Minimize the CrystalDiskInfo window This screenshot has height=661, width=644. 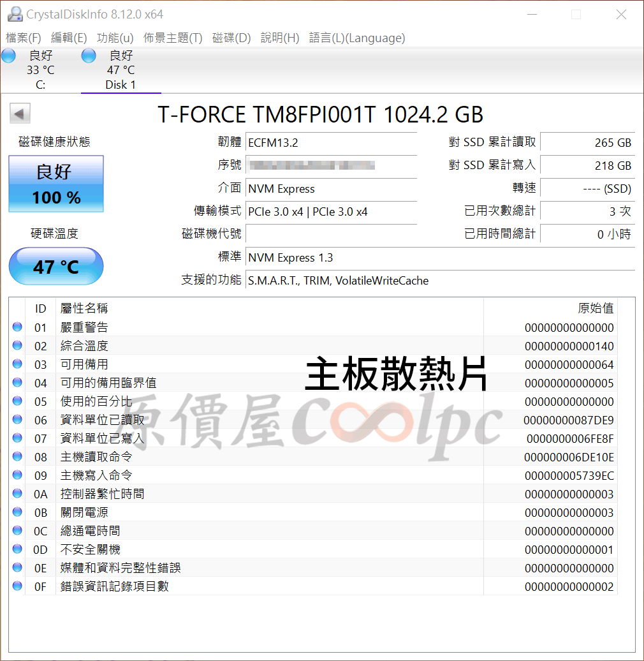(x=532, y=14)
